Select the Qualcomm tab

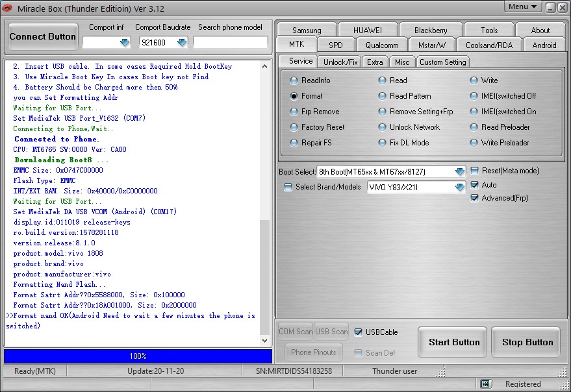(x=381, y=45)
